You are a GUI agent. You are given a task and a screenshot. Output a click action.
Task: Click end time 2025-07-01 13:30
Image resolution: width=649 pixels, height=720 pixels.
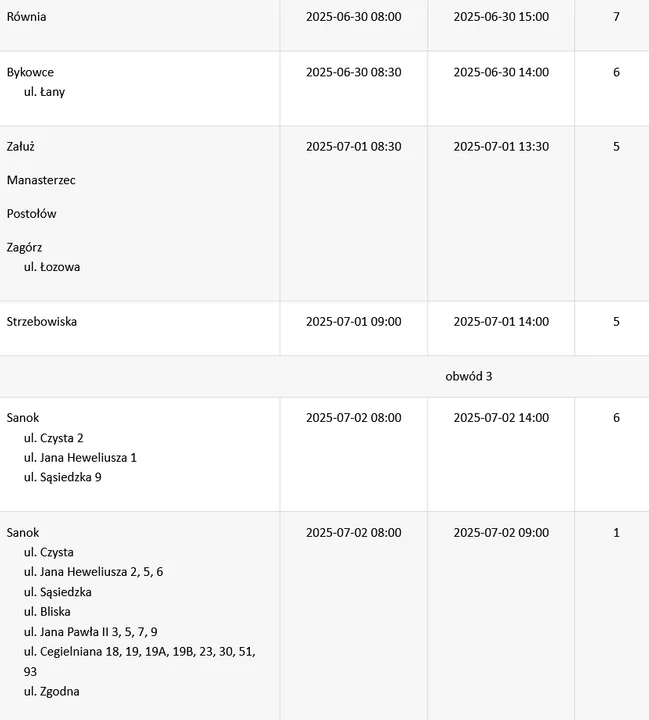(x=501, y=146)
